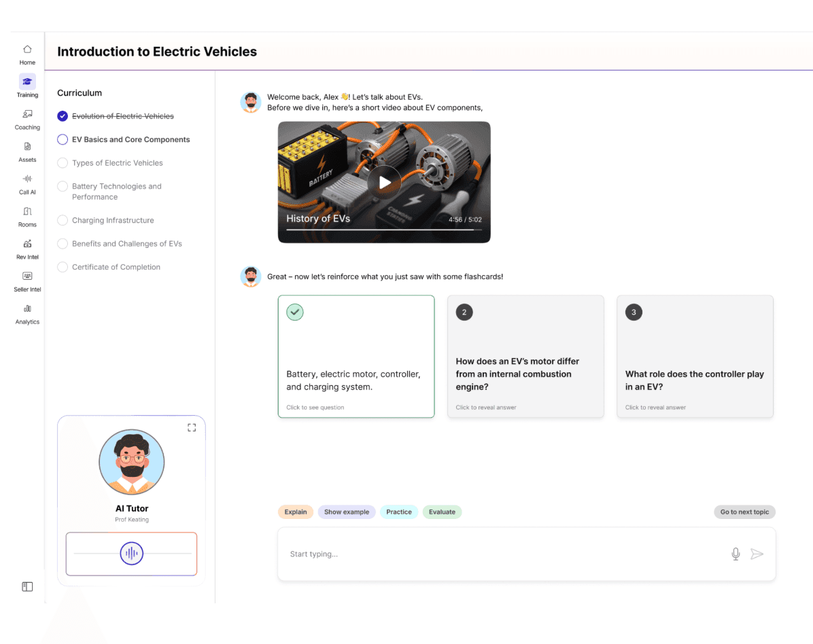Screen dimensions: 813x644
Task: Play the History of EVs video
Action: click(384, 182)
